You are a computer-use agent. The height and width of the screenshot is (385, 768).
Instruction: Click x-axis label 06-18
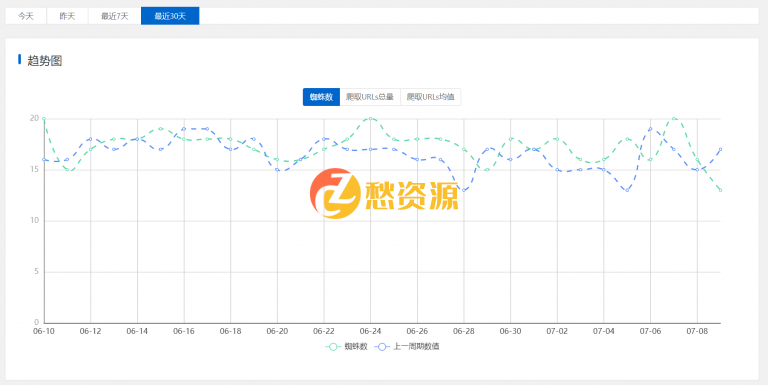[x=231, y=331]
